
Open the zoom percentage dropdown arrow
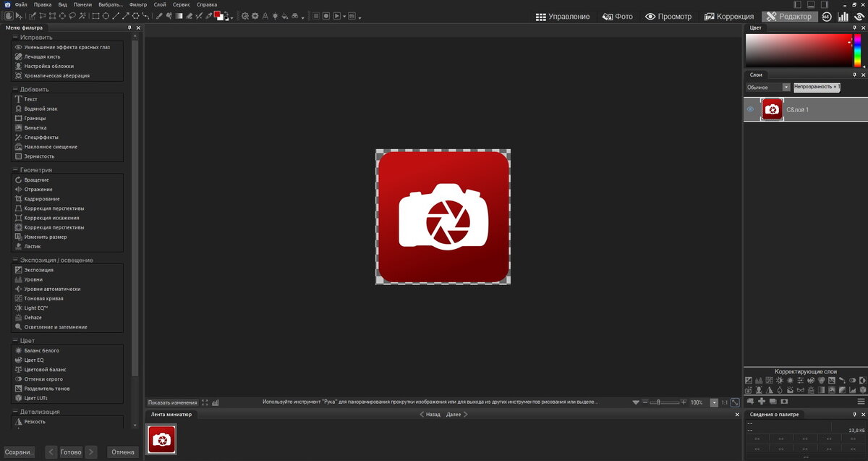(x=714, y=402)
